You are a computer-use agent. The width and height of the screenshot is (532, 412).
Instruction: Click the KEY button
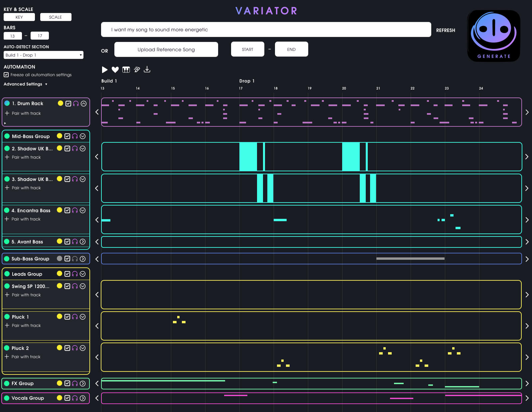point(19,17)
